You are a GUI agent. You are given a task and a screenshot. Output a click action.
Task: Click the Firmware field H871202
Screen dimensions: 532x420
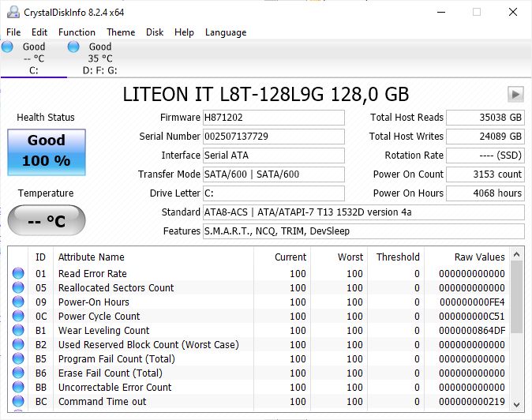point(273,118)
